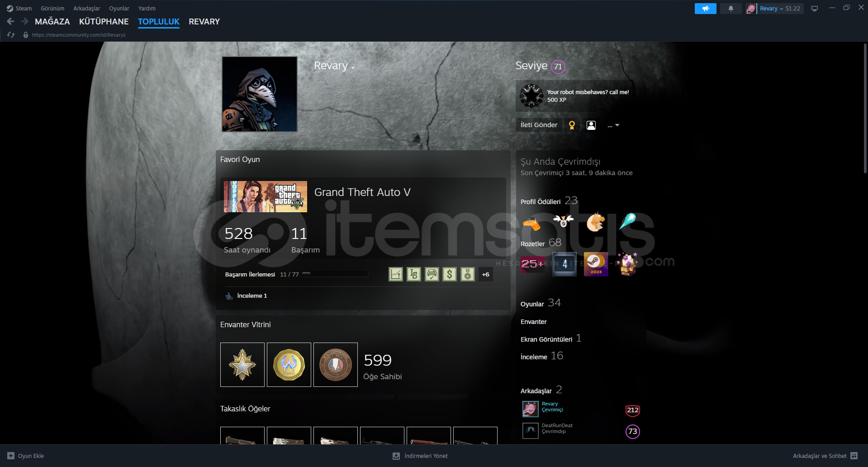The height and width of the screenshot is (467, 868).
Task: Open friend Revary's profile entry
Action: [581, 409]
